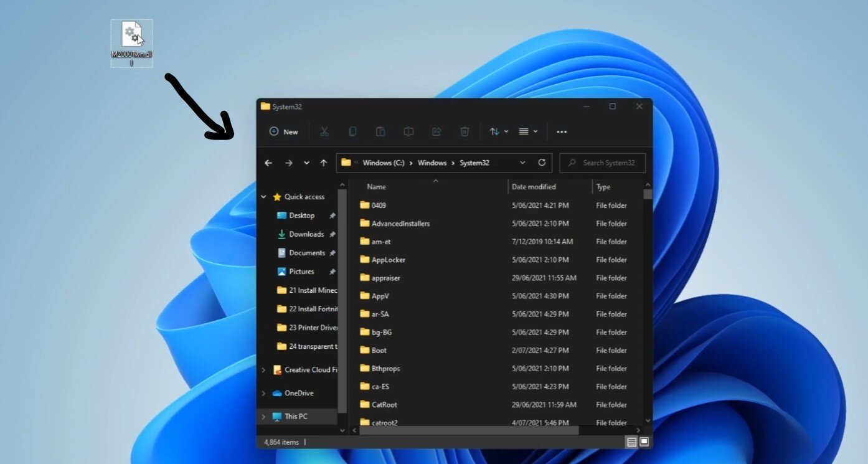Click the System32 title bar folder icon

[265, 107]
